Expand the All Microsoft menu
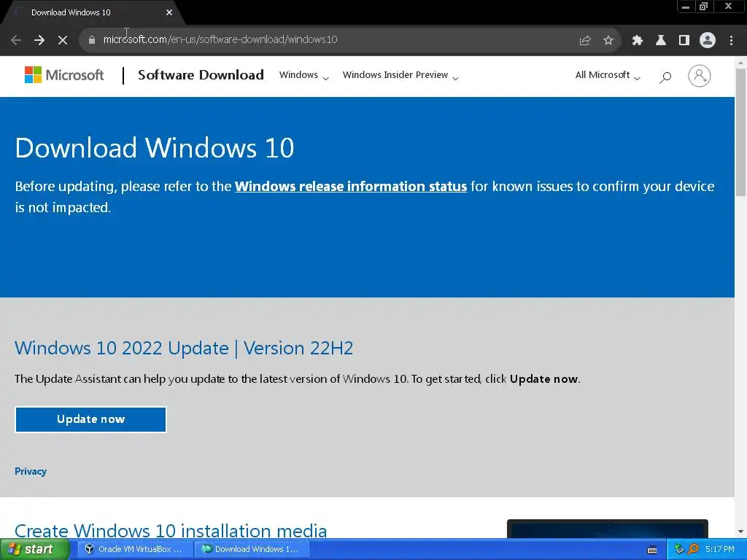 pos(608,75)
